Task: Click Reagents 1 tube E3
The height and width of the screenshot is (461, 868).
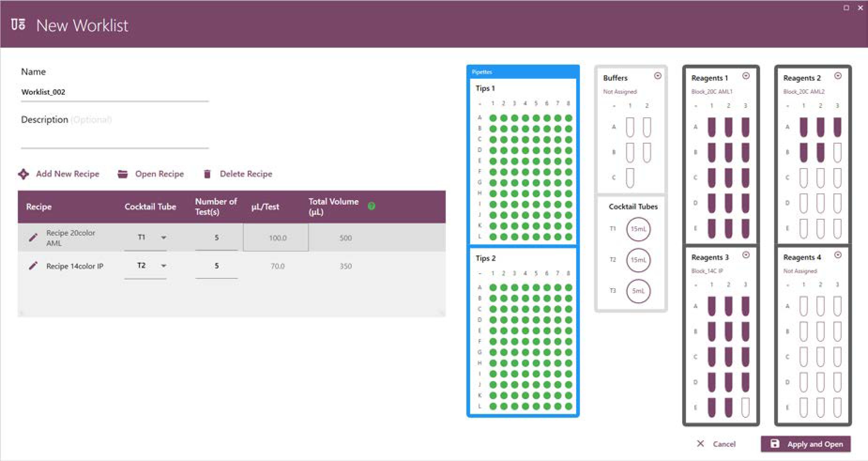Action: coord(746,229)
